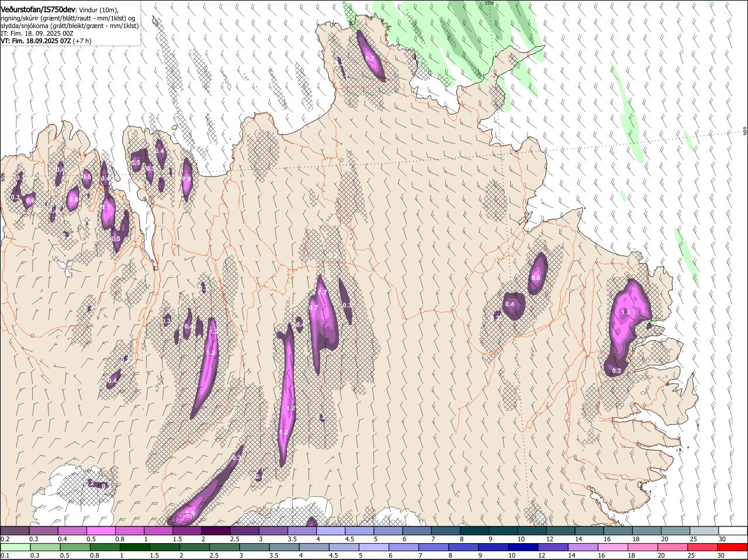The width and height of the screenshot is (748, 560).
Task: Select lower legend light pink swatch 16 to 18
Action: click(x=613, y=547)
